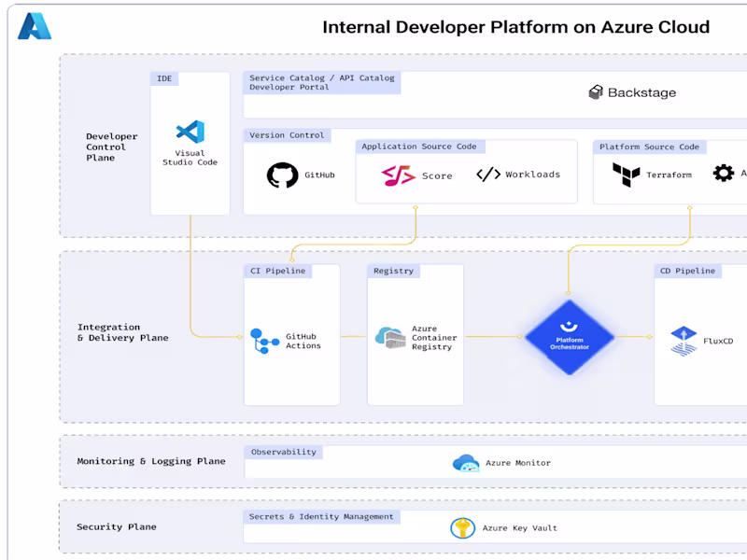Click the gear icon beside Terraform

pos(721,173)
